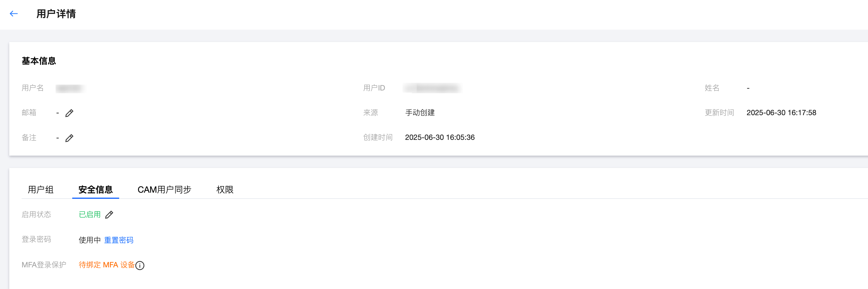Screen dimensions: 868x289
Task: Click the 重置密码 link
Action: pos(119,240)
